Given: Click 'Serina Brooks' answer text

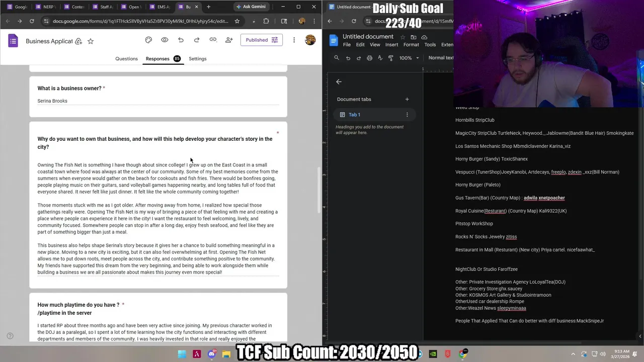Looking at the screenshot, I should click(52, 101).
